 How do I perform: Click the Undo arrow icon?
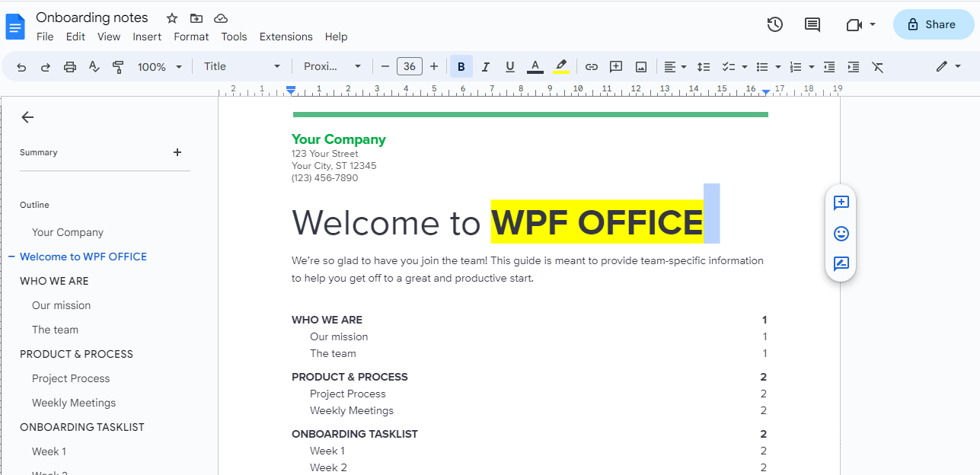tap(21, 67)
